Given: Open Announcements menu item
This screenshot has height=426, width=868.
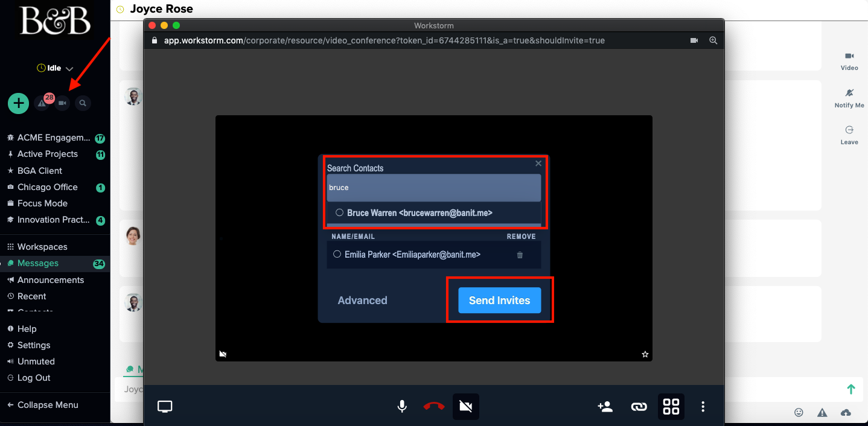Looking at the screenshot, I should point(51,280).
